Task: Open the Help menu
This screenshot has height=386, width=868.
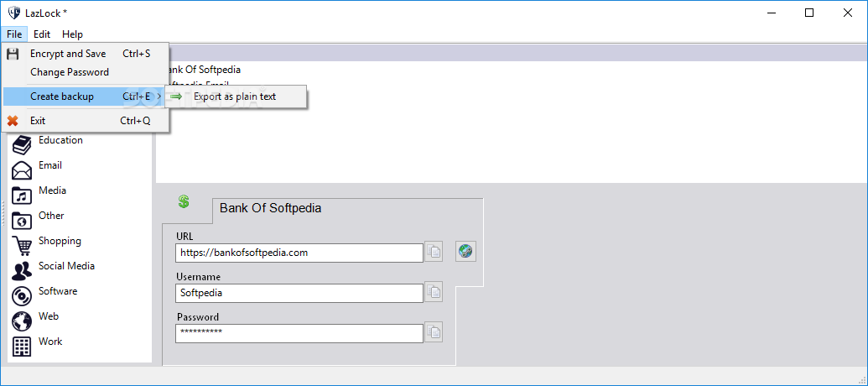Action: pyautogui.click(x=72, y=34)
